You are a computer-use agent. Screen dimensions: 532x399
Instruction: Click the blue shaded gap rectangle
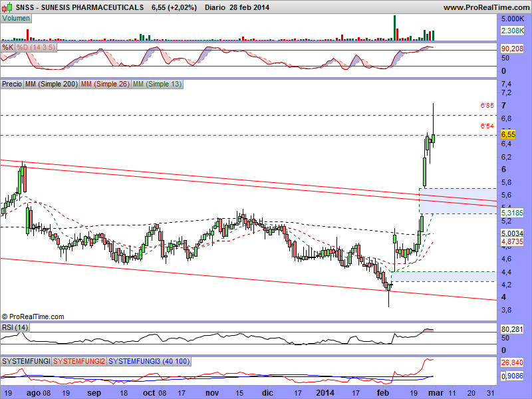(459, 201)
